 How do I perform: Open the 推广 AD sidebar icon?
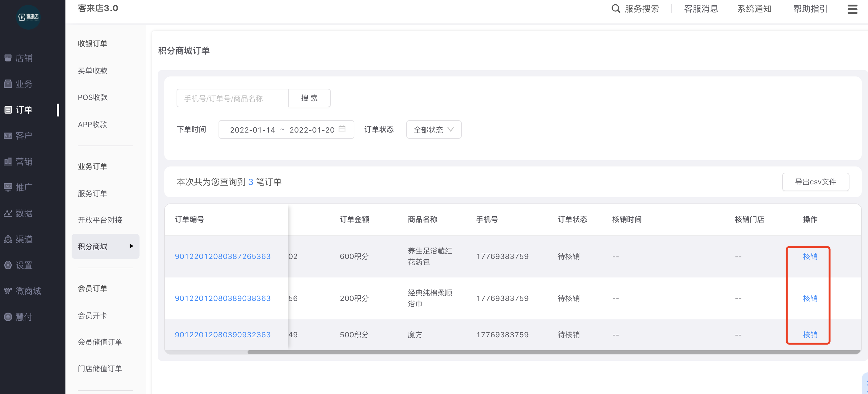tap(8, 187)
